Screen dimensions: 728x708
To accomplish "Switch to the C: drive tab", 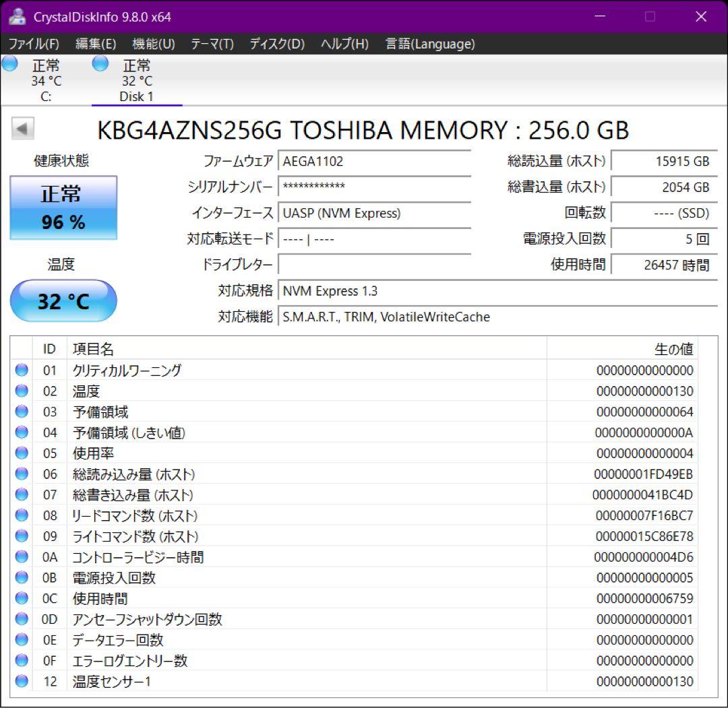I will tap(46, 79).
